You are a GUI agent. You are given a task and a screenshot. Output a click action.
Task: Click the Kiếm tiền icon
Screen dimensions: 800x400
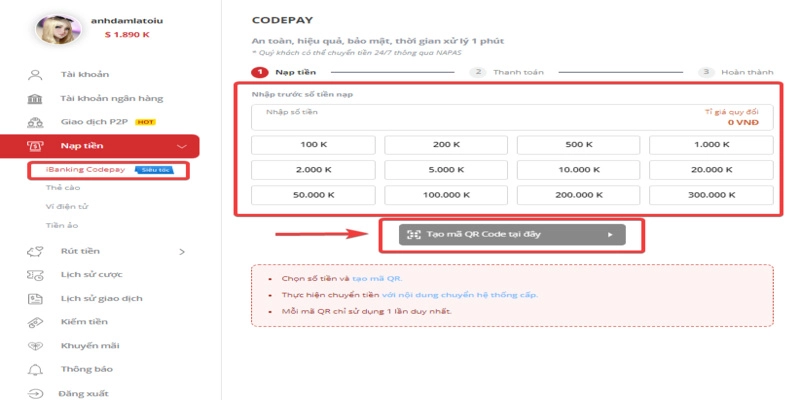tap(35, 322)
